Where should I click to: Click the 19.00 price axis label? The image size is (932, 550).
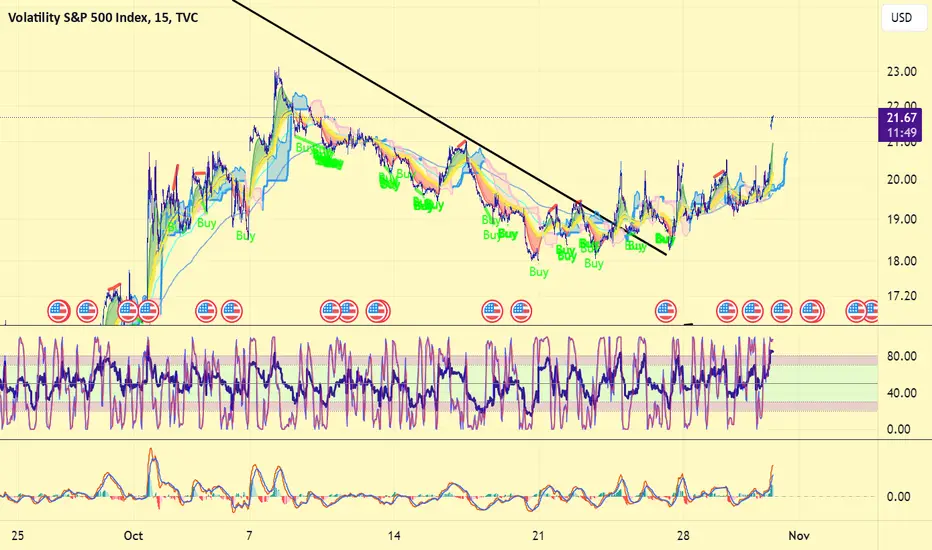pyautogui.click(x=901, y=219)
